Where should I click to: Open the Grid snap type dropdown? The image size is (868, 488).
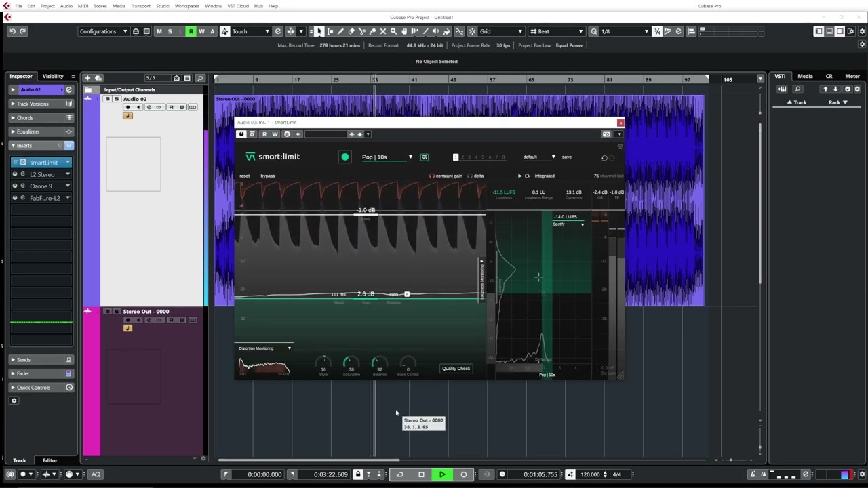pyautogui.click(x=501, y=31)
